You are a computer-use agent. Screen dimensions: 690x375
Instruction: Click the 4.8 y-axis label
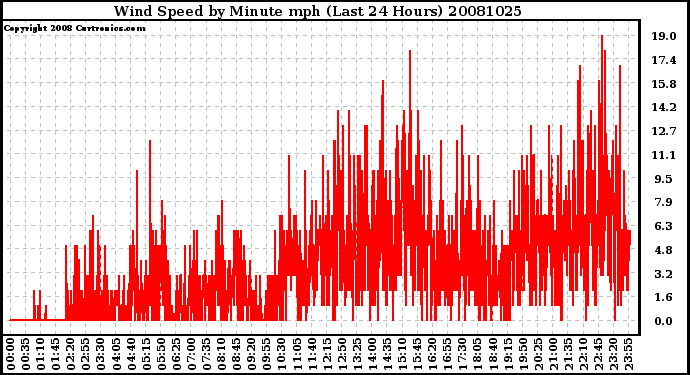tap(664, 250)
